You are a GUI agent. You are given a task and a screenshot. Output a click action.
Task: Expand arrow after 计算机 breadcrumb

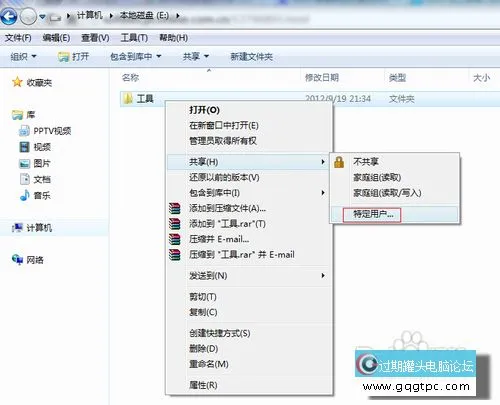(x=111, y=15)
